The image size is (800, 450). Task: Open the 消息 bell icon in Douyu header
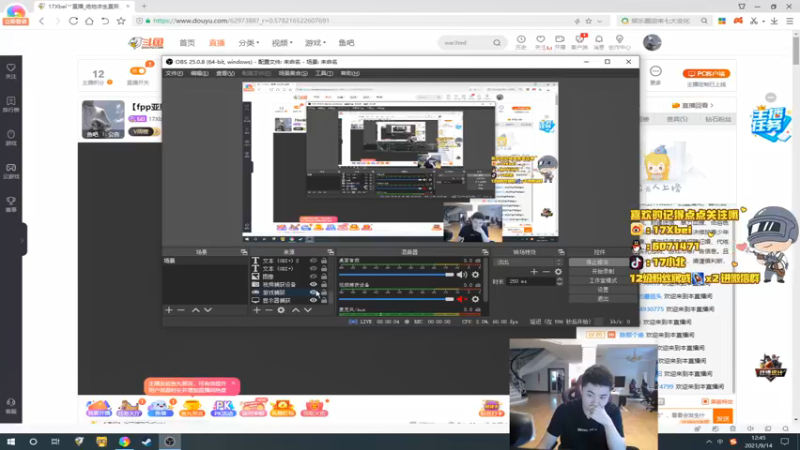pyautogui.click(x=599, y=42)
